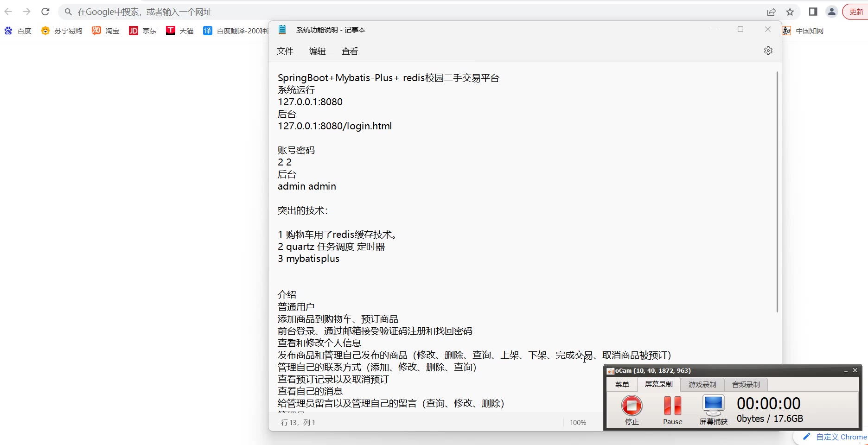
Task: Open 百度翻译 bookmark
Action: (236, 31)
